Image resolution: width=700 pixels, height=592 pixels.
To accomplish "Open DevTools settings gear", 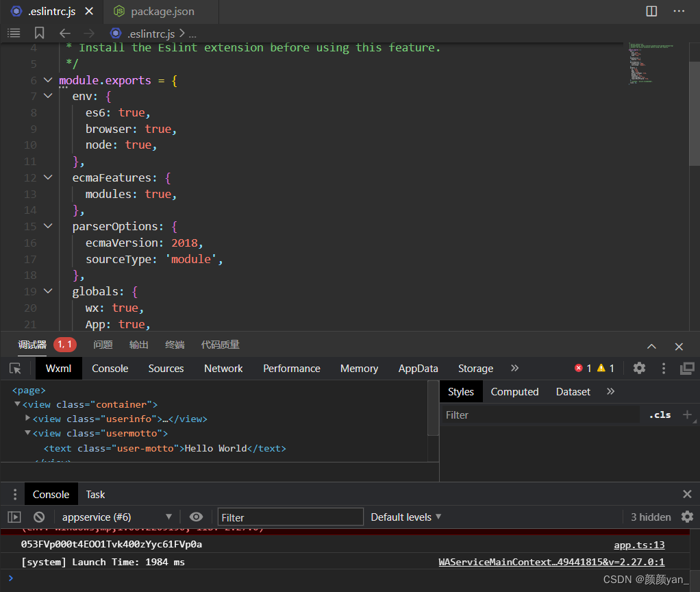I will point(639,368).
